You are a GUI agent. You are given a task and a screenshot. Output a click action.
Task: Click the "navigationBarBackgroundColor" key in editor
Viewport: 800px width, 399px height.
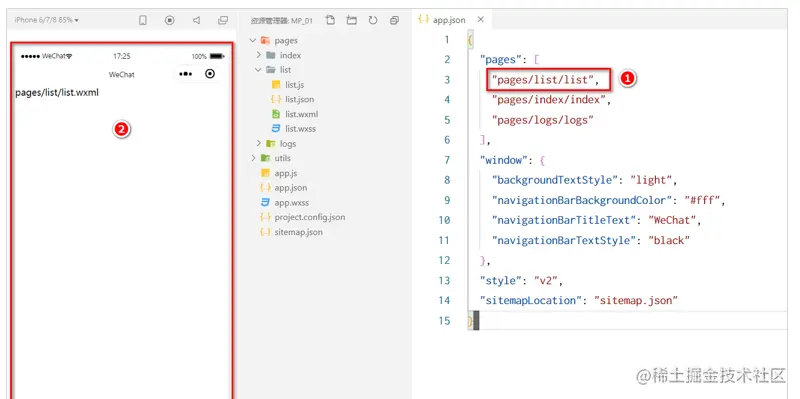tap(582, 201)
